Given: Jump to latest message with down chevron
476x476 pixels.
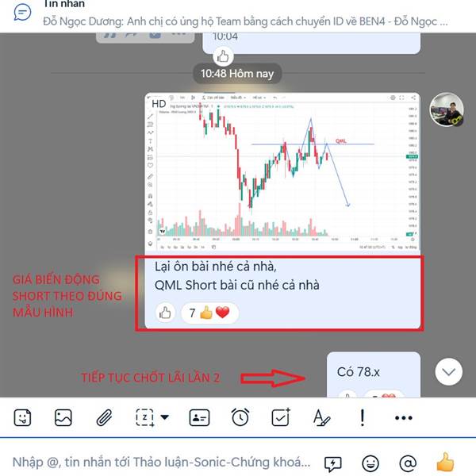Looking at the screenshot, I should click(x=449, y=371).
